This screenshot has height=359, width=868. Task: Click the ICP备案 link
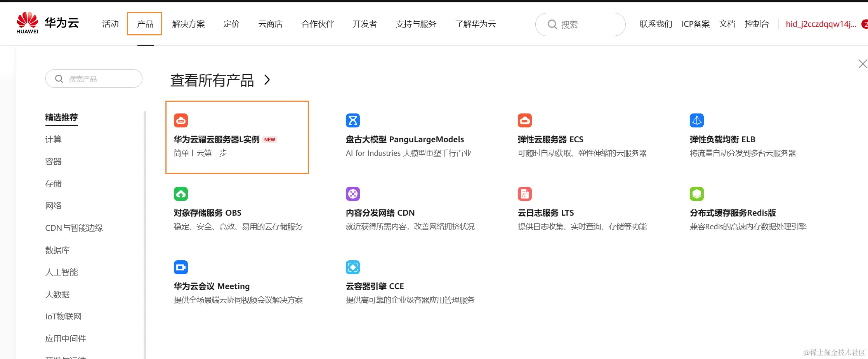pos(696,24)
